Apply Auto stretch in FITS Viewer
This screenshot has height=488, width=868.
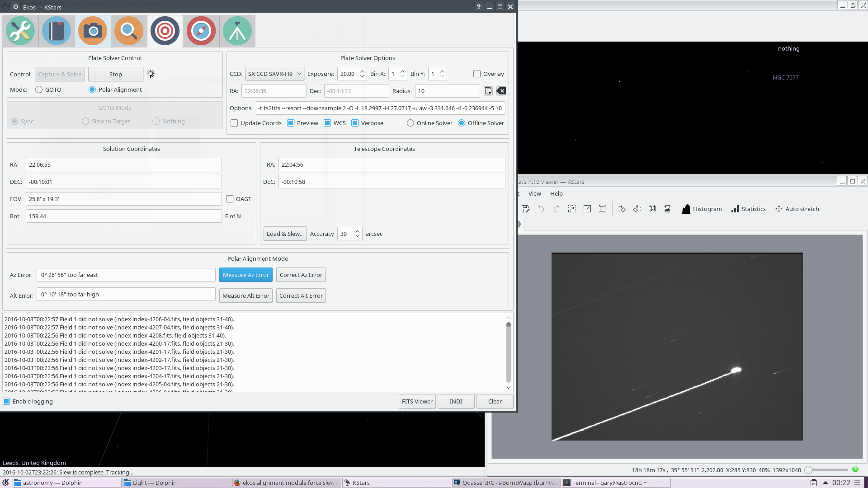(797, 209)
